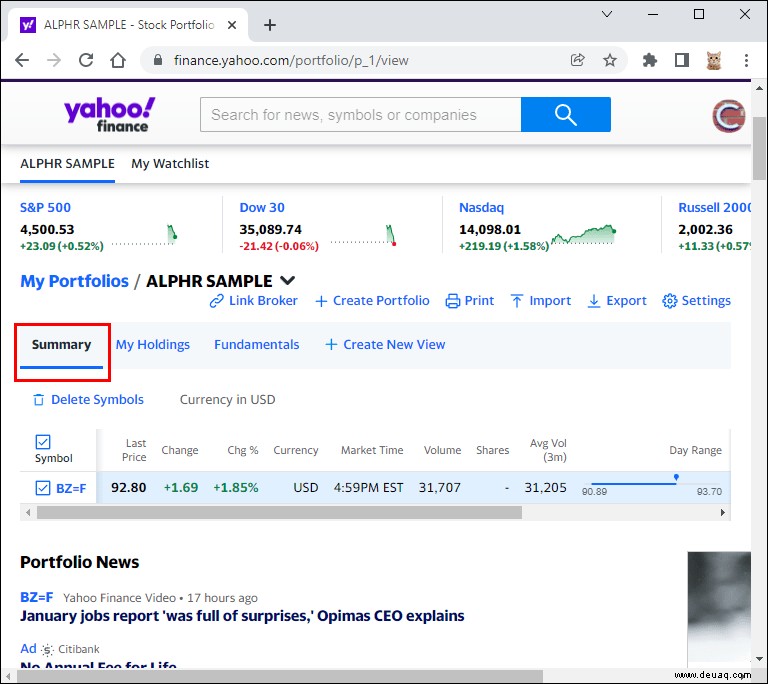The height and width of the screenshot is (684, 768).
Task: Open the tab search chevron in title bar
Action: click(607, 14)
